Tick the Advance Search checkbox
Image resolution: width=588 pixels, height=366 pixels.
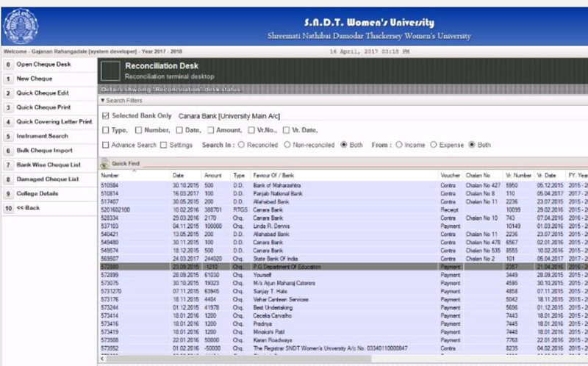point(106,145)
